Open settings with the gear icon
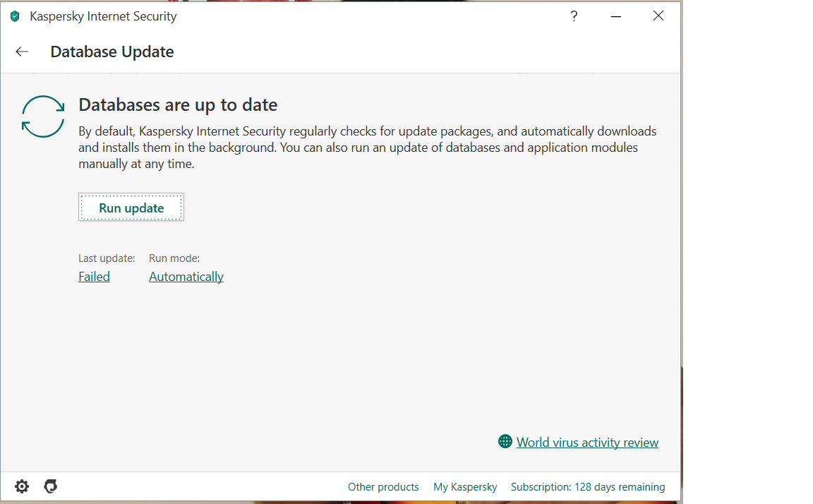Screen dimensions: 813x504 click(22, 486)
